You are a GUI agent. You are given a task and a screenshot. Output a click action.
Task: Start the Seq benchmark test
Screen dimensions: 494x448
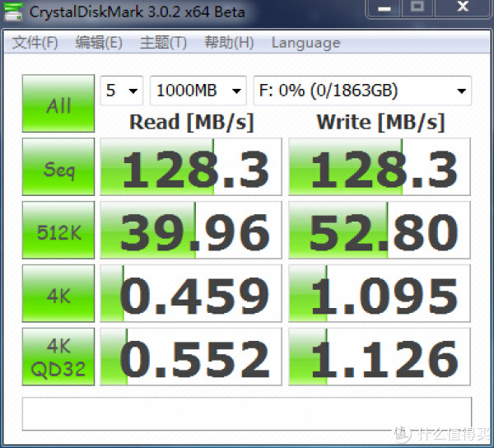click(x=58, y=166)
